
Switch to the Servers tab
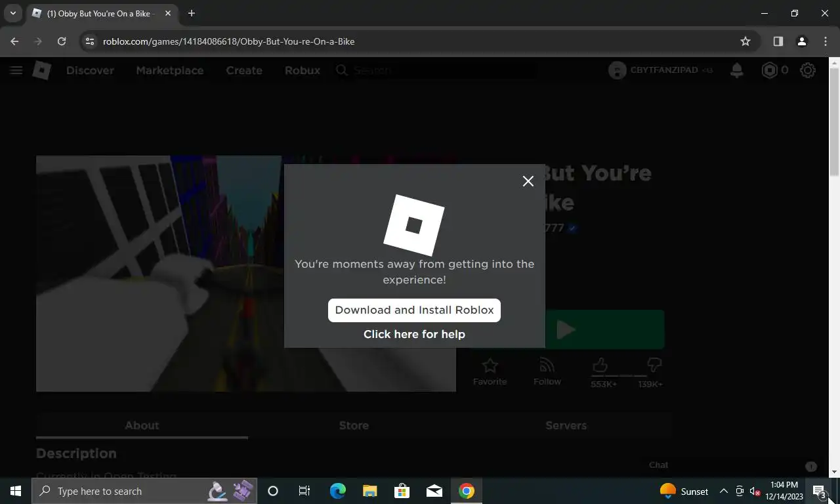[566, 425]
